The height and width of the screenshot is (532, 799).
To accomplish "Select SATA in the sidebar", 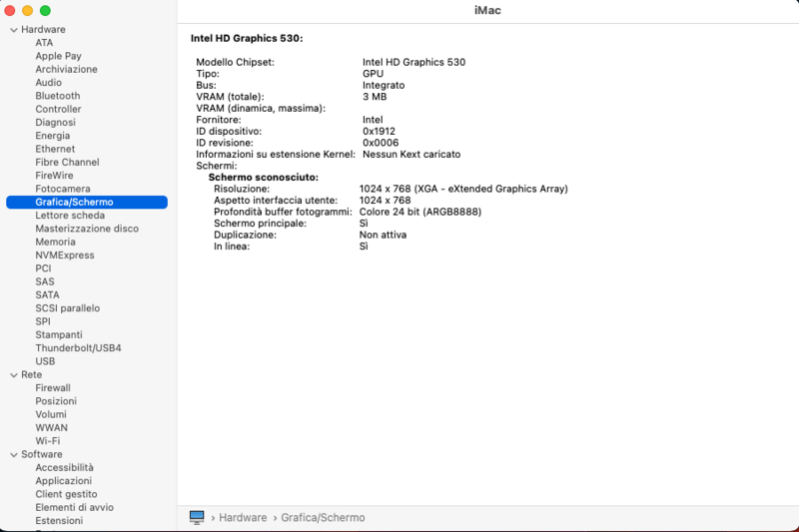I will click(x=47, y=294).
